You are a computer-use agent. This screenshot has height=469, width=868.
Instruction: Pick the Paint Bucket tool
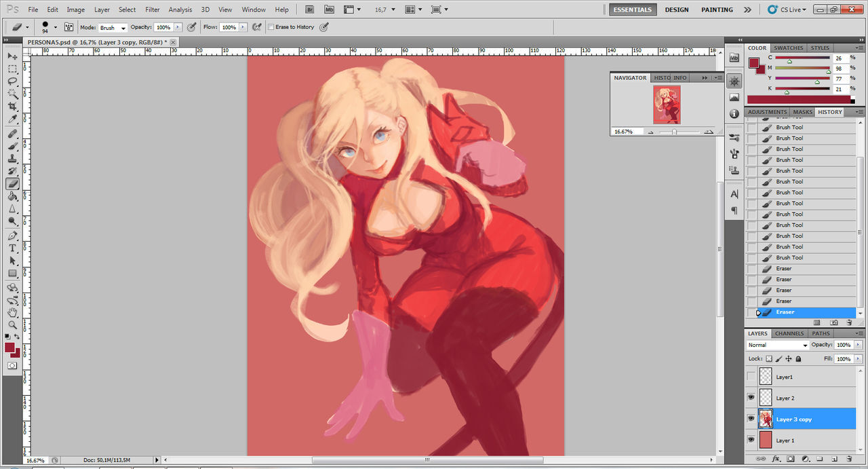pos(12,196)
